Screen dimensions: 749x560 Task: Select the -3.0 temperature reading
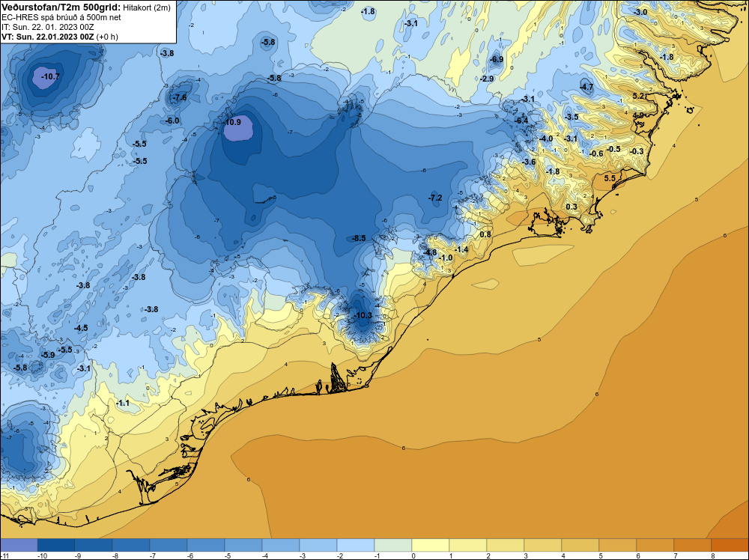(x=640, y=12)
